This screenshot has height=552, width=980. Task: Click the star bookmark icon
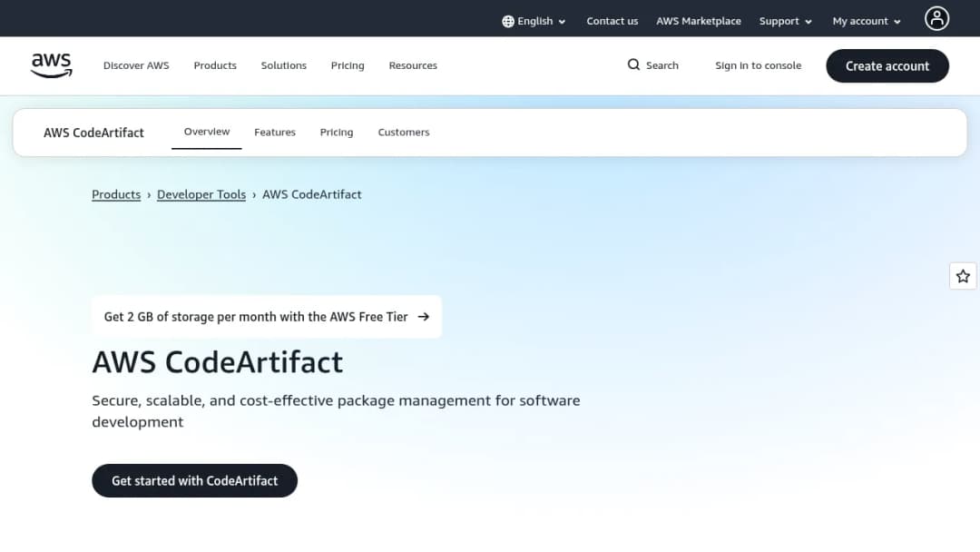[963, 276]
